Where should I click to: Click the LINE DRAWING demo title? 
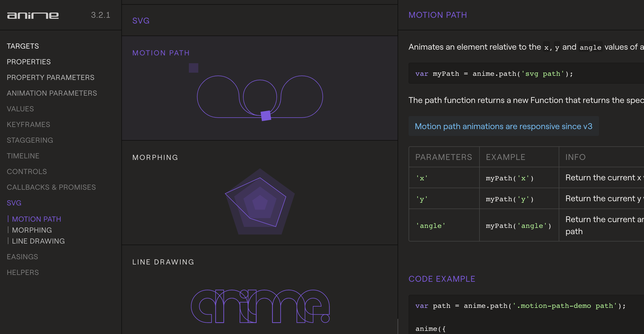(x=163, y=262)
